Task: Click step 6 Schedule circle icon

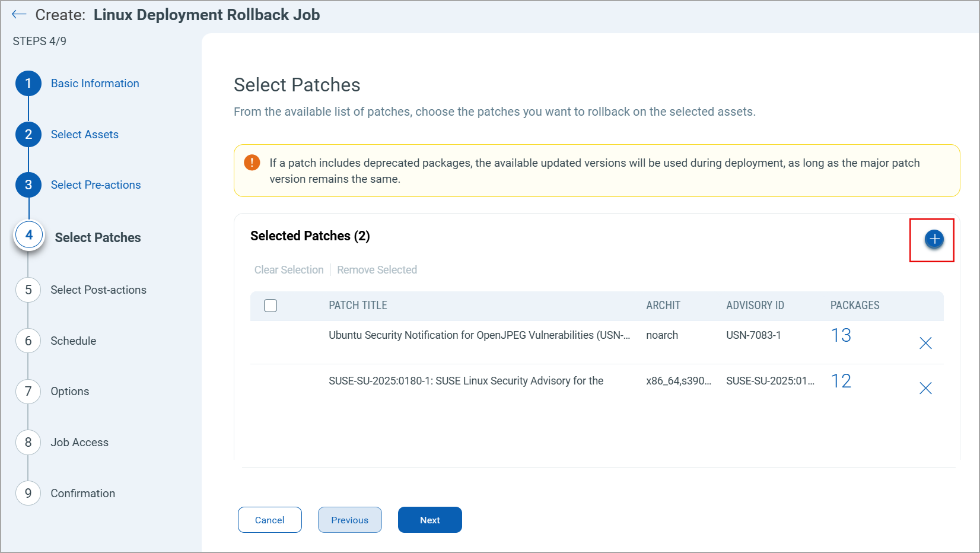Action: click(x=28, y=341)
